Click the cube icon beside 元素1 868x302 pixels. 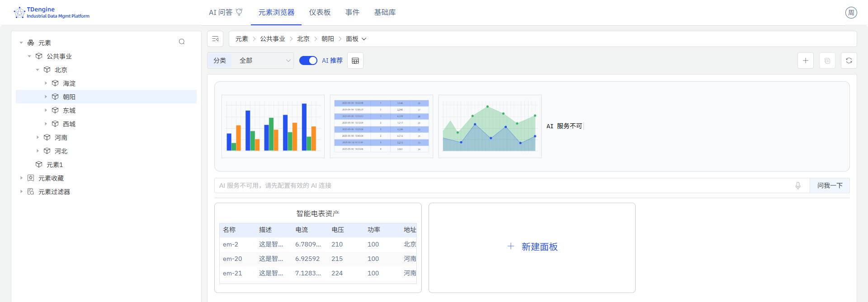coord(39,164)
